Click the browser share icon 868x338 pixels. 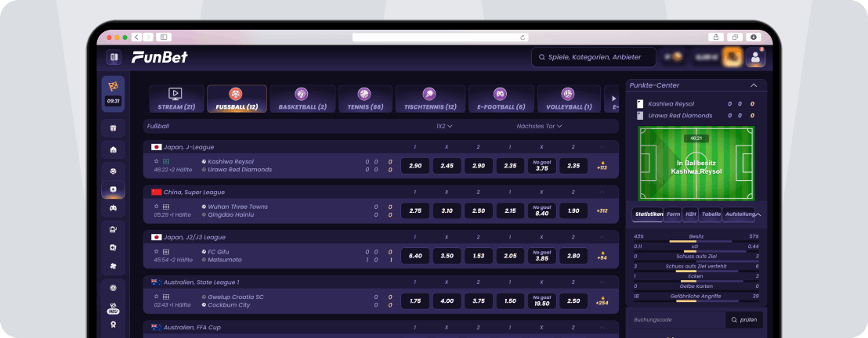[x=716, y=37]
